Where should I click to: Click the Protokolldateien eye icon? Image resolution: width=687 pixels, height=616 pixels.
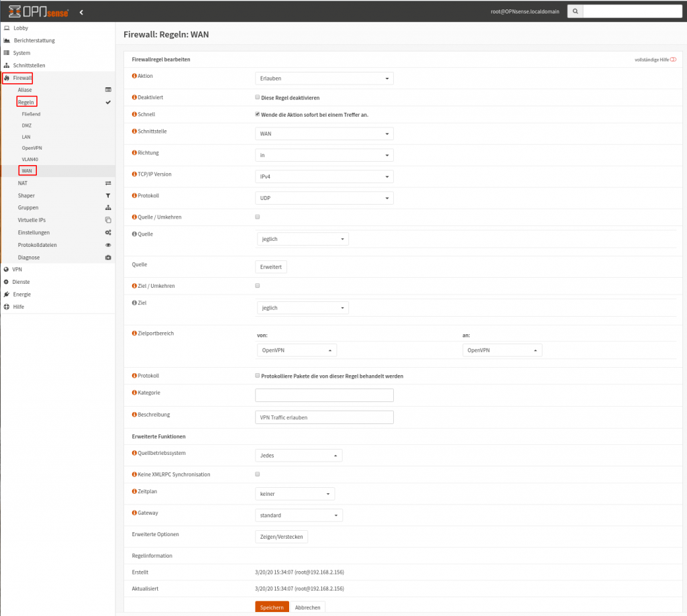coord(107,244)
